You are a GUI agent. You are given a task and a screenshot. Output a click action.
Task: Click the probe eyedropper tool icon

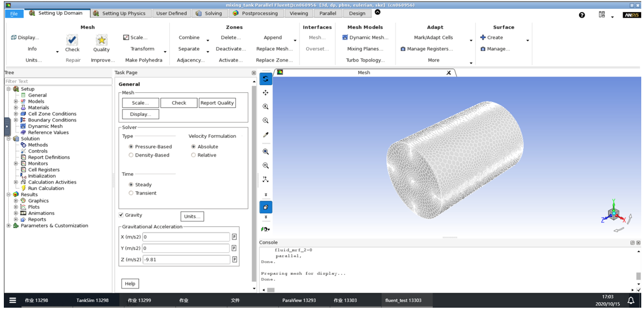265,135
